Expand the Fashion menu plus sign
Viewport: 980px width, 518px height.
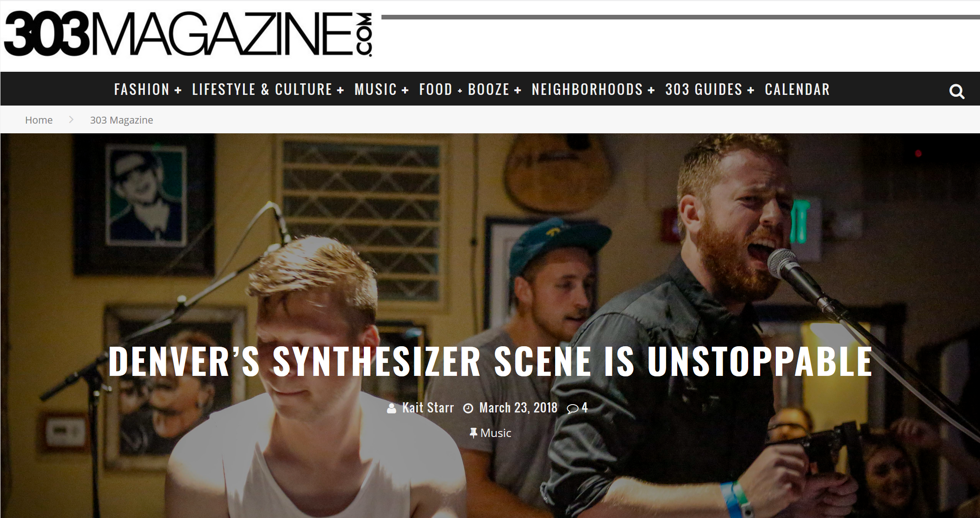pos(178,90)
